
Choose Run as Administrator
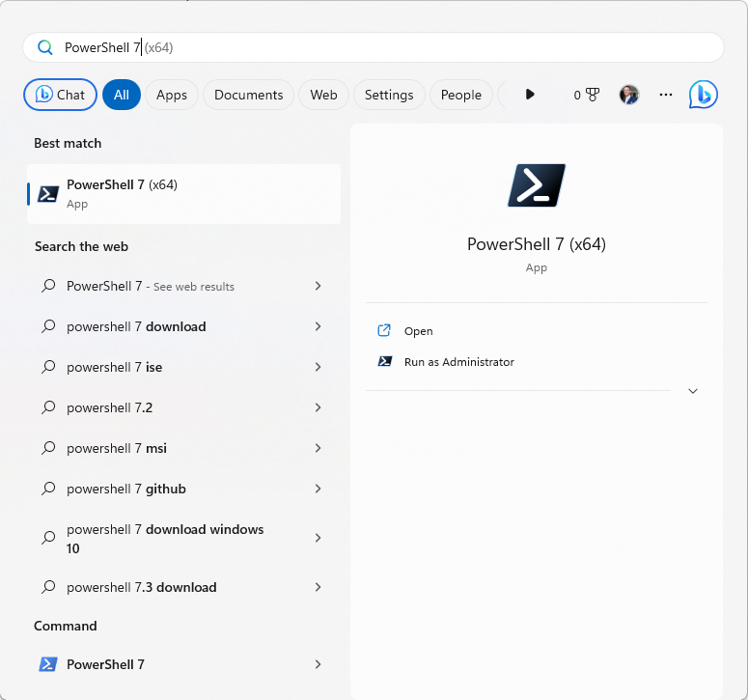click(458, 362)
